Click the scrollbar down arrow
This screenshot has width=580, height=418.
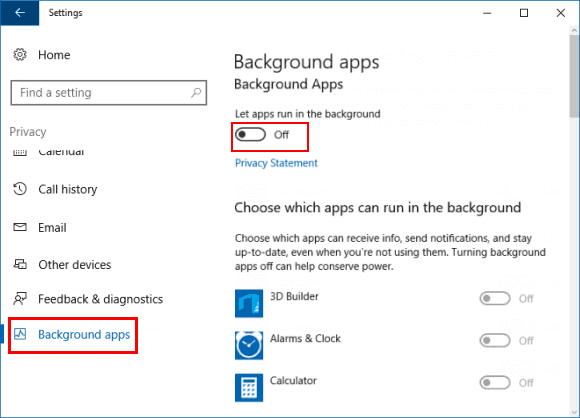pyautogui.click(x=574, y=412)
